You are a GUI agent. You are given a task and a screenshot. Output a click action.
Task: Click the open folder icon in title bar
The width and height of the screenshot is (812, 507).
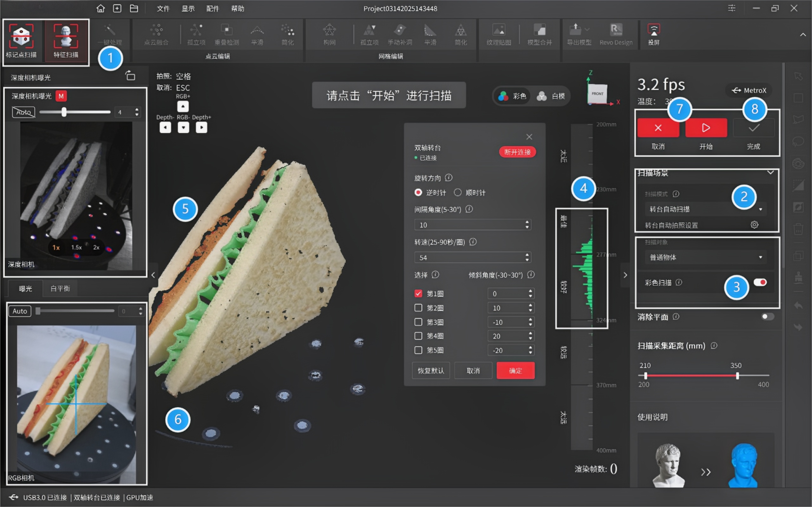(x=134, y=8)
